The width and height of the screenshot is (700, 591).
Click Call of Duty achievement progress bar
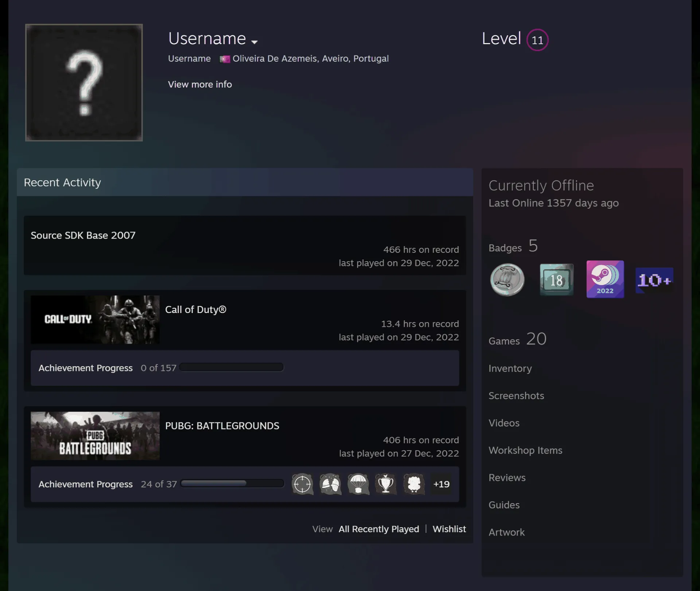[x=232, y=367]
